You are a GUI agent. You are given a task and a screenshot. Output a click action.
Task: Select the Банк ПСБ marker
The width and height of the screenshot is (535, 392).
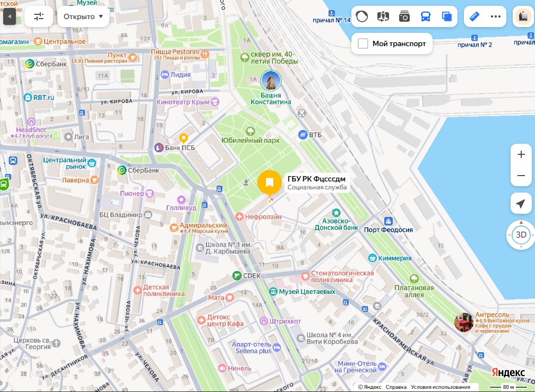(x=159, y=147)
